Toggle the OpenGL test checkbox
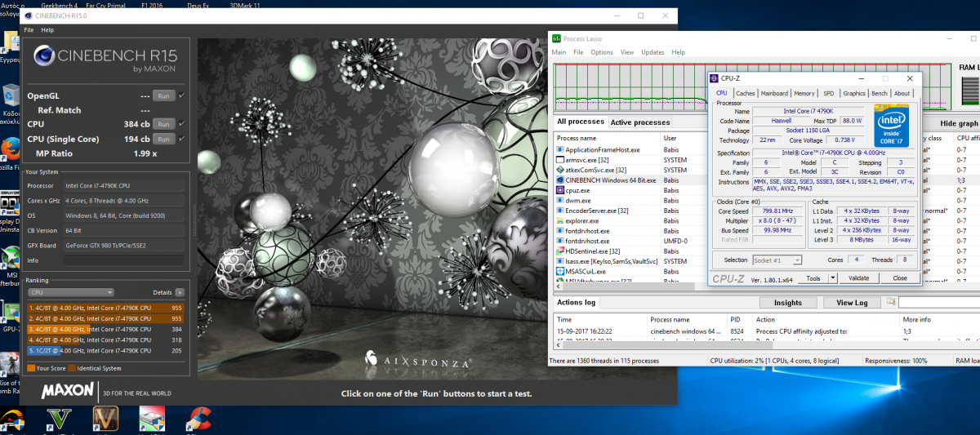Screen dimensions: 980x435 [x=181, y=95]
